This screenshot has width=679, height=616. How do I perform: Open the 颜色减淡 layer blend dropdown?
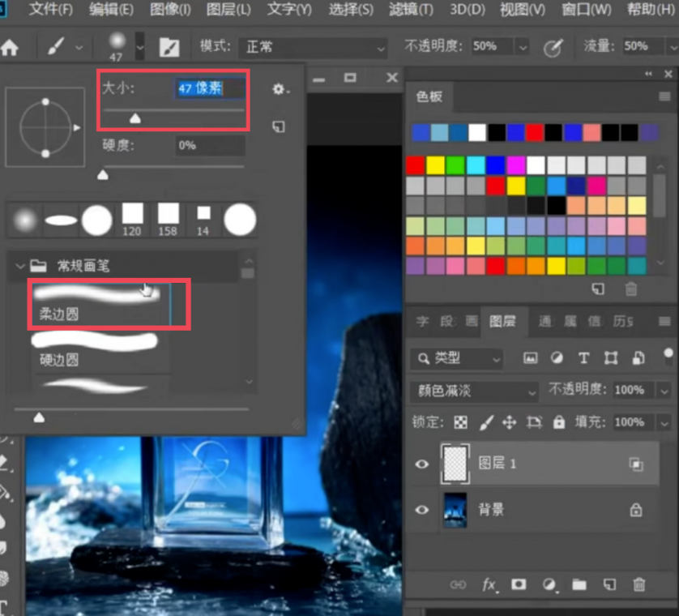tap(475, 391)
